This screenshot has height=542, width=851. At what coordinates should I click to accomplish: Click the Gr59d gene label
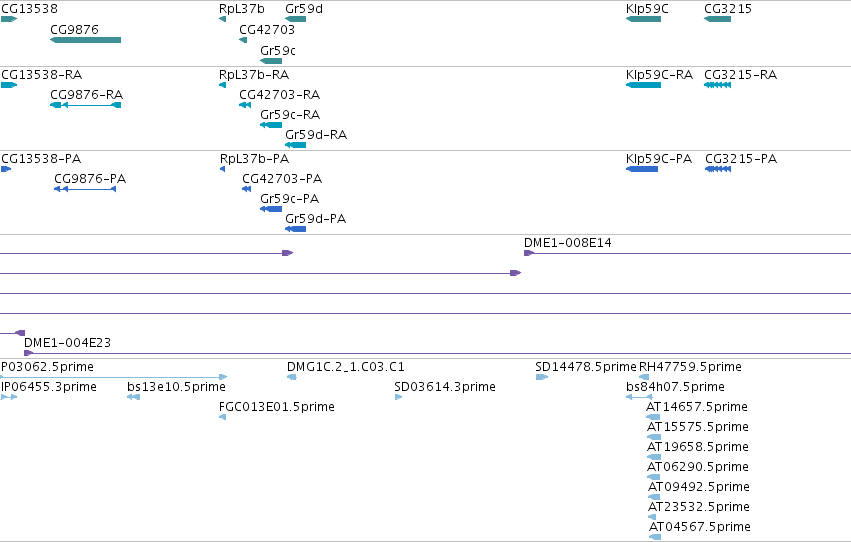(304, 9)
